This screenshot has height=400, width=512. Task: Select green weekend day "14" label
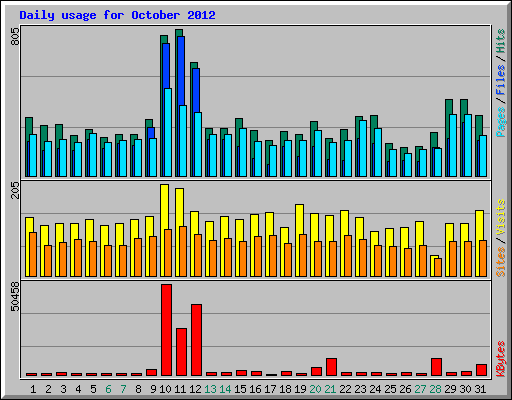[225, 389]
